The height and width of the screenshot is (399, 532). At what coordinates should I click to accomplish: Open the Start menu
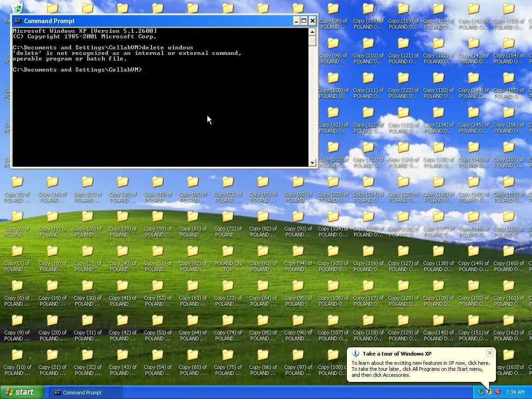(22, 392)
